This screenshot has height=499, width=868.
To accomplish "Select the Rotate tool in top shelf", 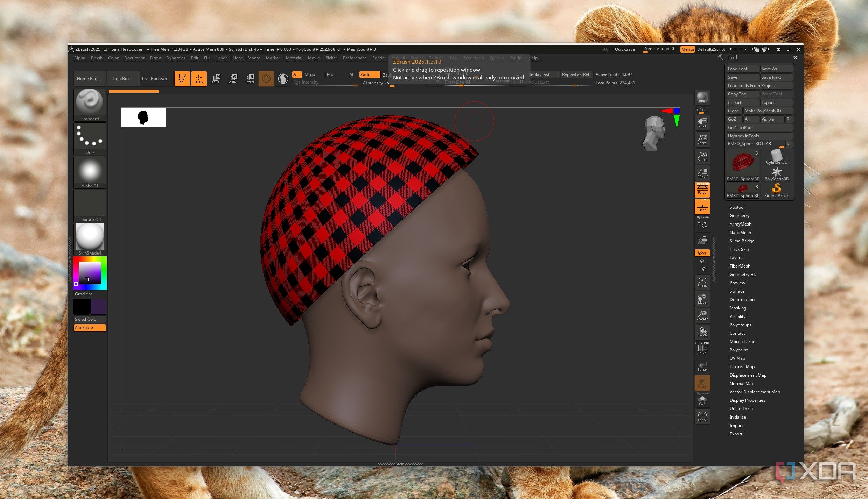I will pyautogui.click(x=249, y=78).
